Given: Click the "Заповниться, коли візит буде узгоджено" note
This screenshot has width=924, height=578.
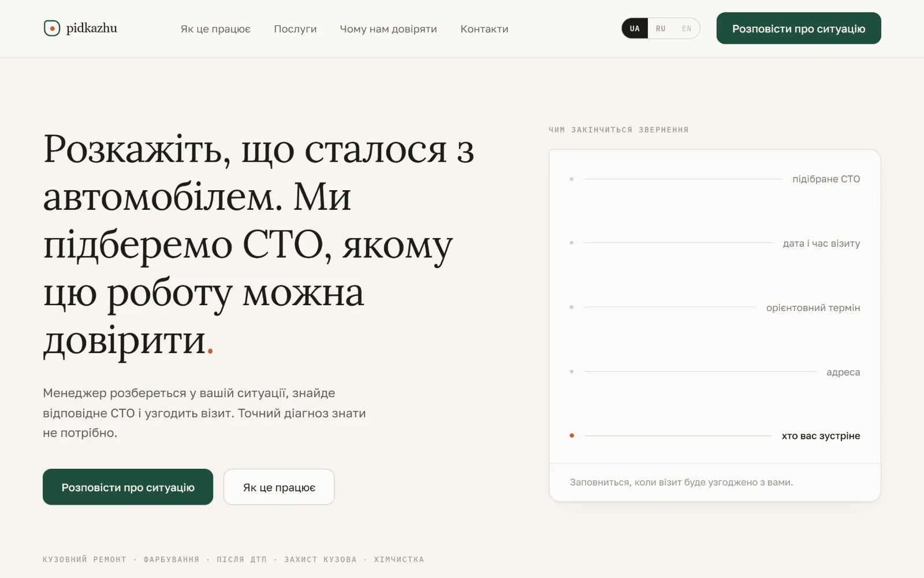Looking at the screenshot, I should (x=681, y=482).
